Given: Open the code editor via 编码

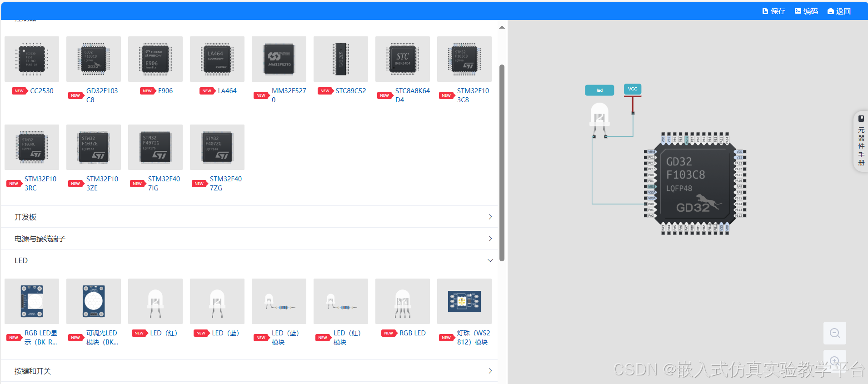Looking at the screenshot, I should point(806,11).
